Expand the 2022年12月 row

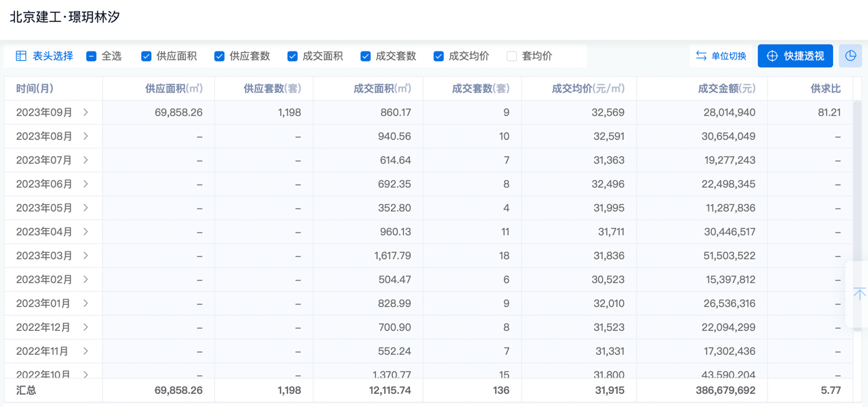[x=86, y=328]
